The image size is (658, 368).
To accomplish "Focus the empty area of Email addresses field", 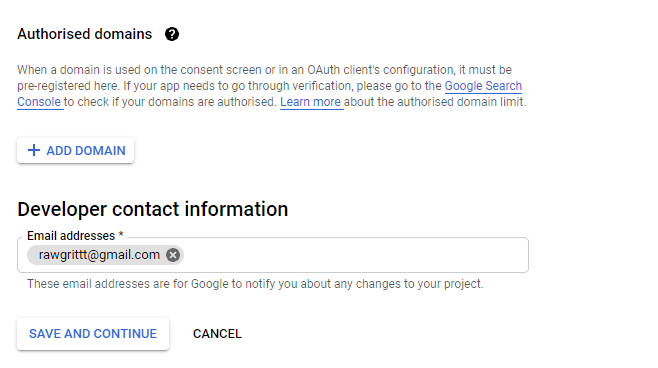I will pos(355,255).
